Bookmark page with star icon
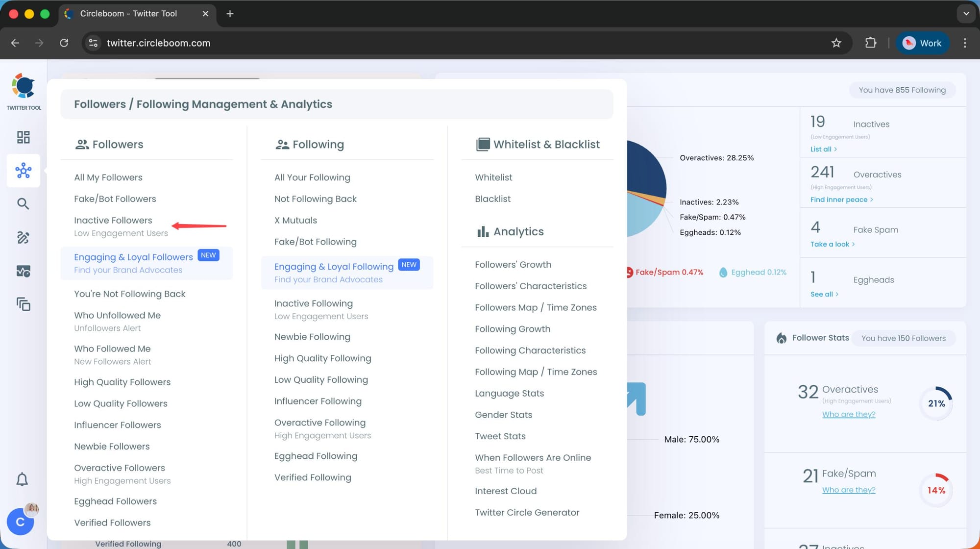 click(x=836, y=43)
